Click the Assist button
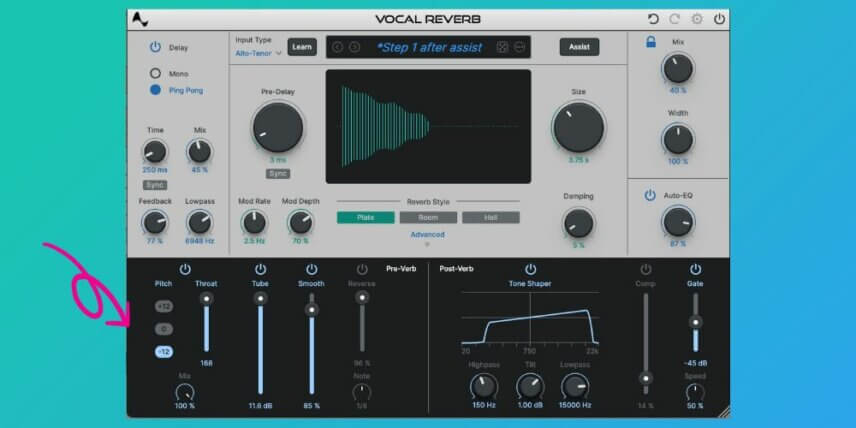Image resolution: width=856 pixels, height=428 pixels. tap(579, 47)
